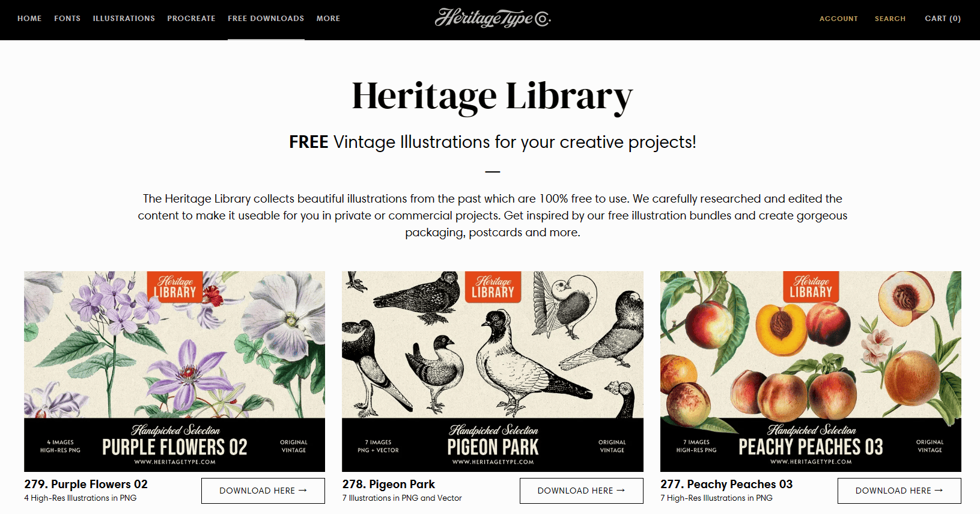Click the 278. Pigeon Park title
This screenshot has height=514, width=980.
coord(389,484)
